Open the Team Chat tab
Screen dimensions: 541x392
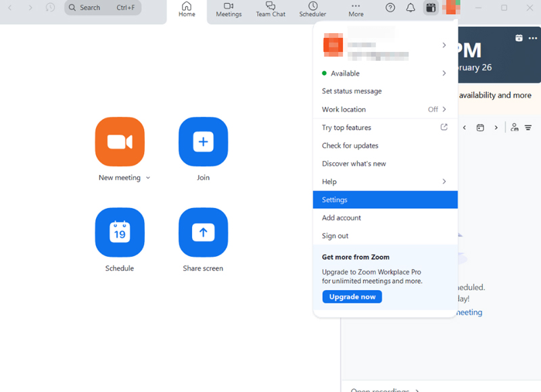click(270, 9)
